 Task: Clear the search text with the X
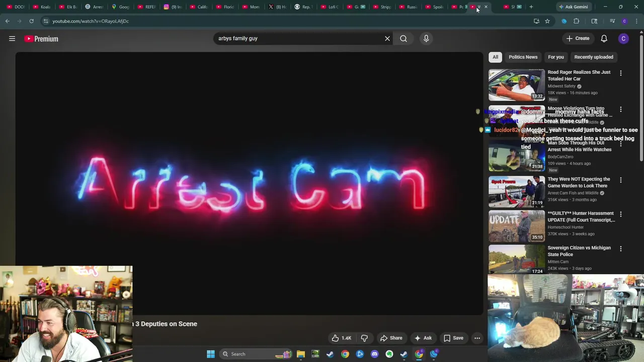387,39
